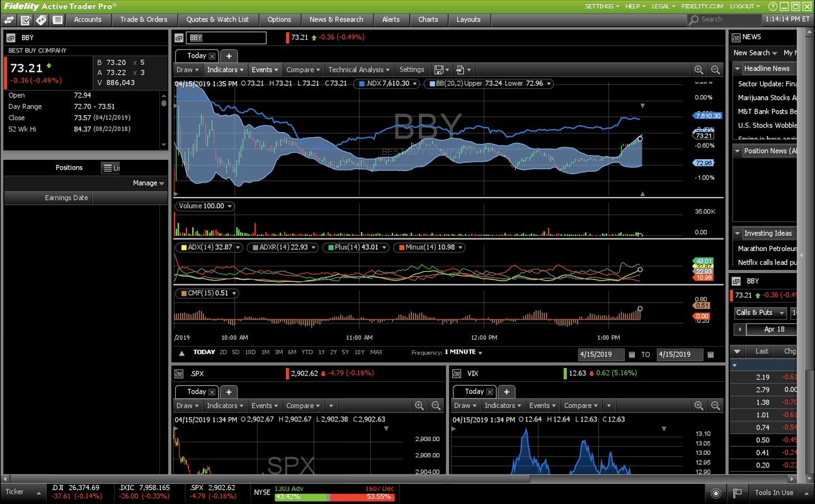Open the News & Research menu
Screen dimensions: 815x504
coord(336,20)
